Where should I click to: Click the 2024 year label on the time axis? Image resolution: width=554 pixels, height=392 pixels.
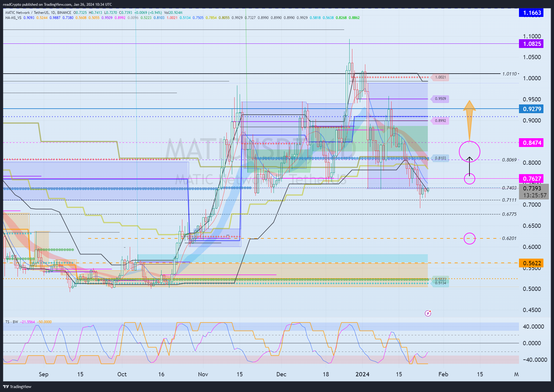tap(362, 374)
